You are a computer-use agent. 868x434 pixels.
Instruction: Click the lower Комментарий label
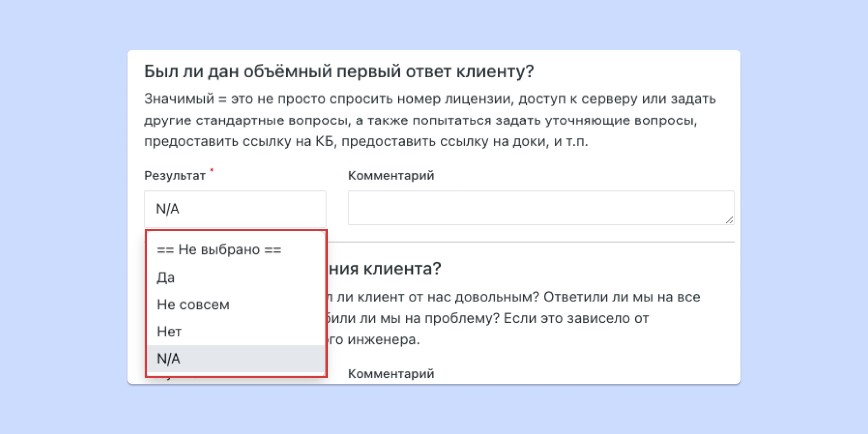coord(391,373)
